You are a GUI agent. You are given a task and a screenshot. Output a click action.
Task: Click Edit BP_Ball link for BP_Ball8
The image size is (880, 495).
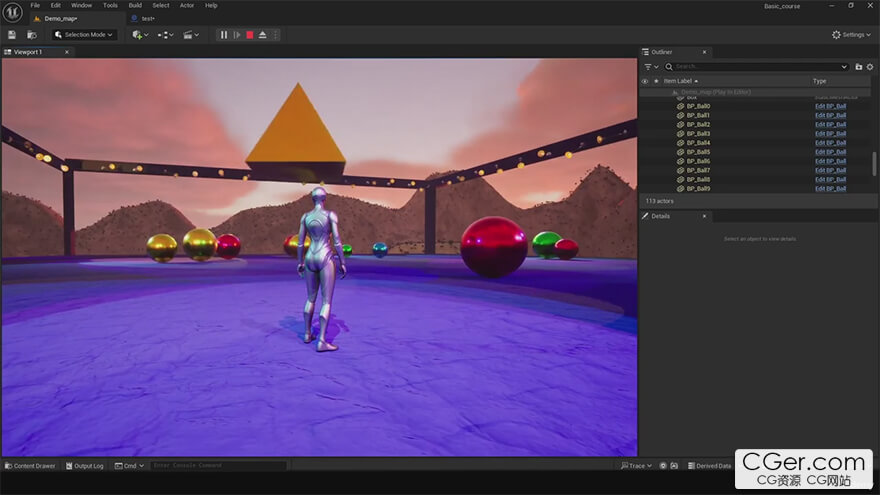click(x=830, y=180)
